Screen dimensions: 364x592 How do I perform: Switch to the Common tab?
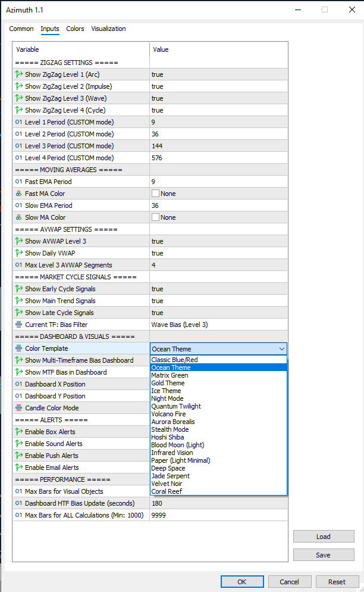[x=21, y=29]
